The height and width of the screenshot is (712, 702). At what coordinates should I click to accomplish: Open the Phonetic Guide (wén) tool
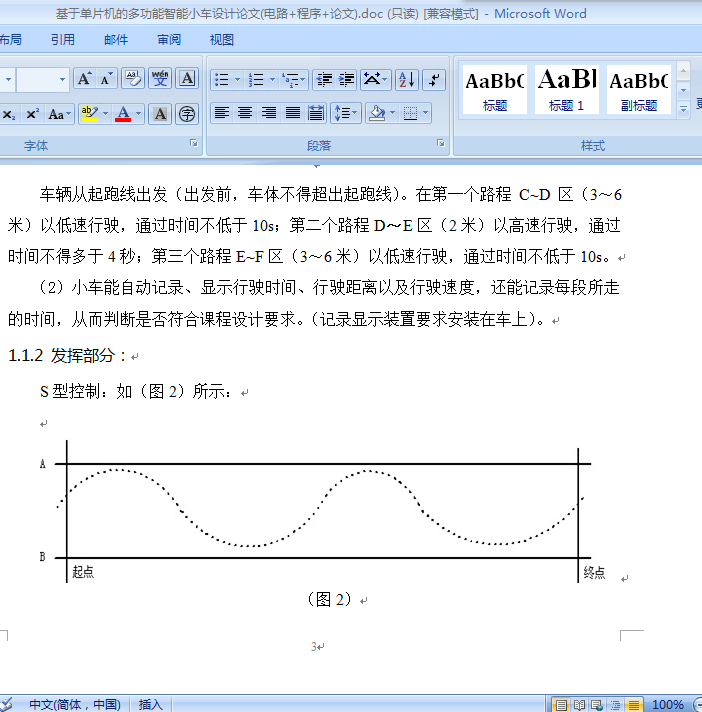click(160, 79)
